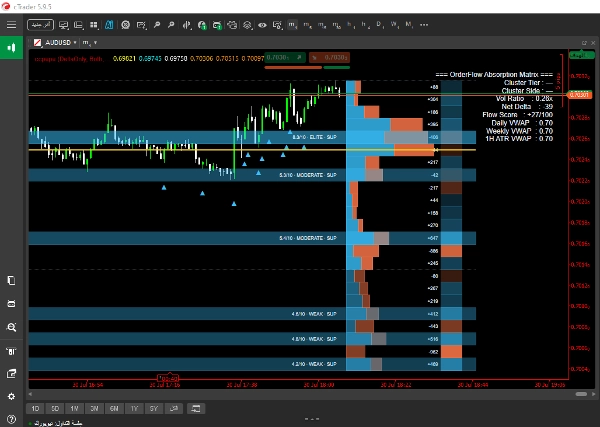The width and height of the screenshot is (600, 427).
Task: Open the chart layout panel icon
Action: click(78, 25)
